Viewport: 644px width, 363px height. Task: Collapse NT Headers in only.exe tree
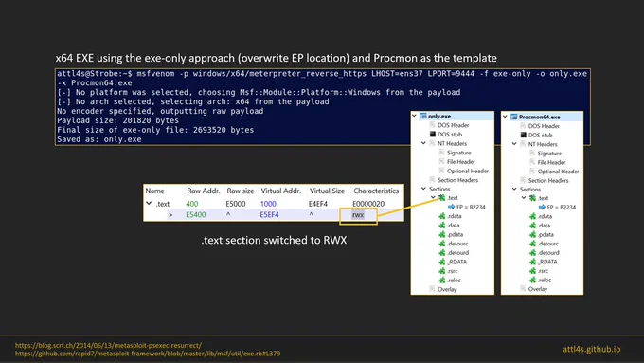pos(423,143)
